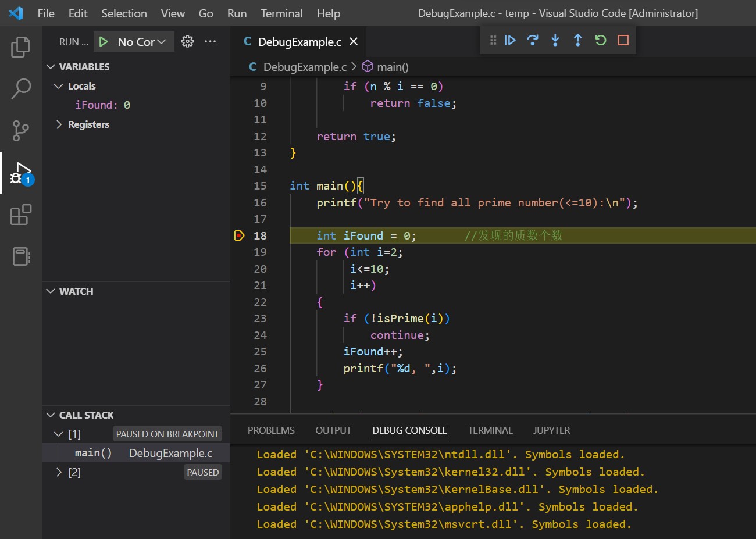Click Continue in the debug toolbar
This screenshot has width=756, height=539.
[510, 40]
